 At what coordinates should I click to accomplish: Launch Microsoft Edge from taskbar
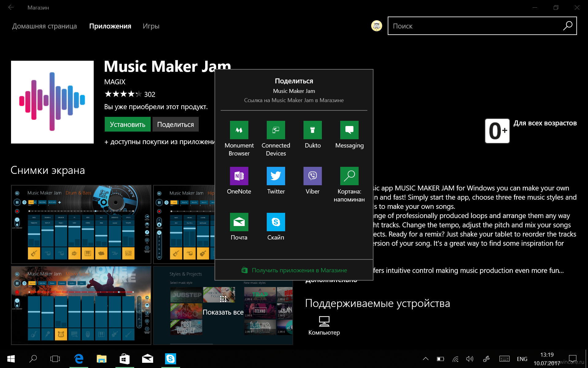click(x=79, y=359)
